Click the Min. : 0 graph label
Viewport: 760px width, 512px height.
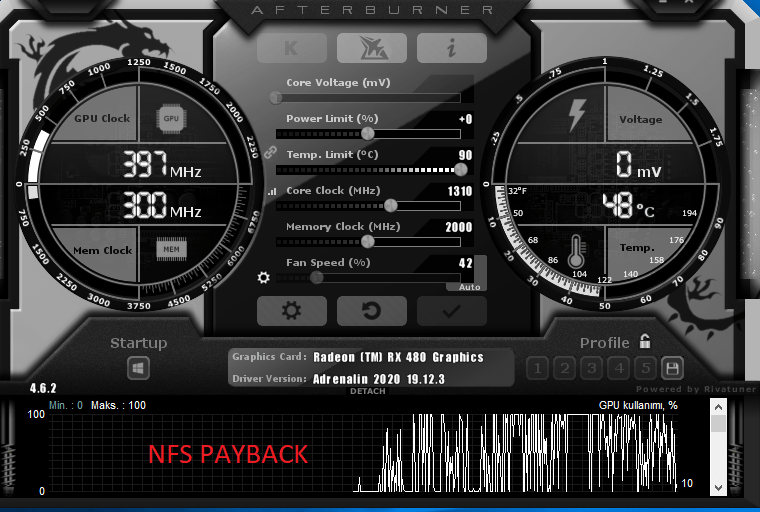click(66, 405)
